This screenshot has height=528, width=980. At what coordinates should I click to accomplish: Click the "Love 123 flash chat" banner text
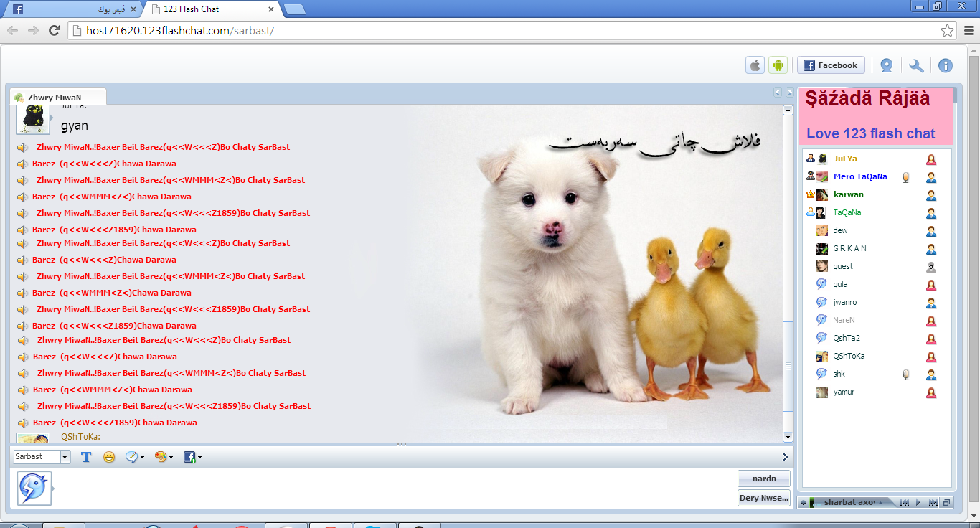coord(871,133)
